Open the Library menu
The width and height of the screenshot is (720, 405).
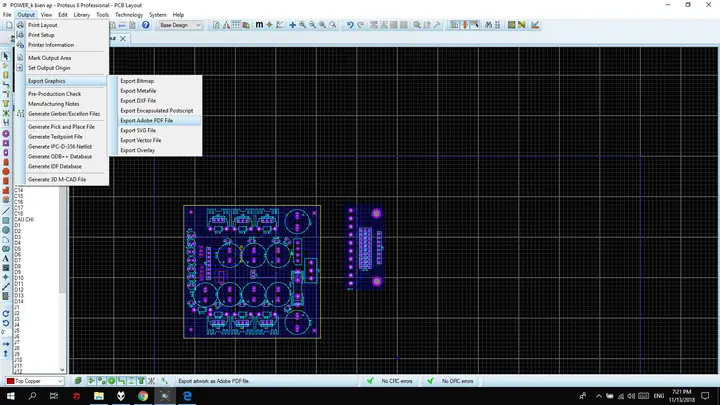82,15
